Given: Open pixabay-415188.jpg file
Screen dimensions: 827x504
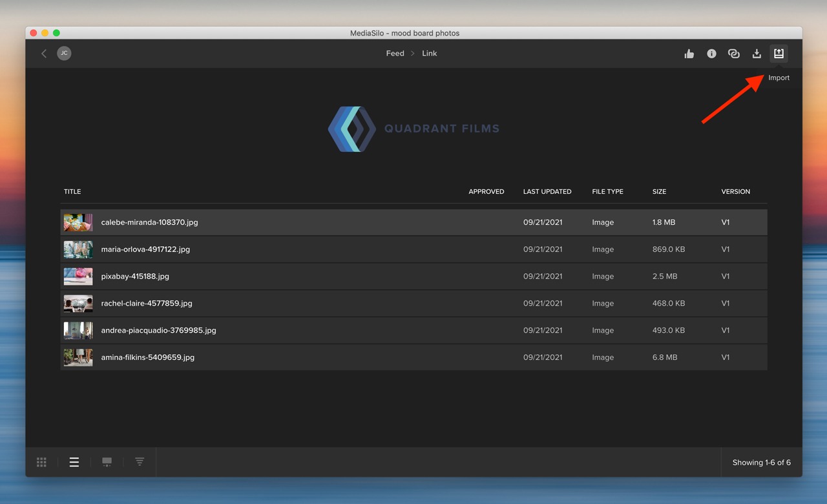Looking at the screenshot, I should point(135,277).
